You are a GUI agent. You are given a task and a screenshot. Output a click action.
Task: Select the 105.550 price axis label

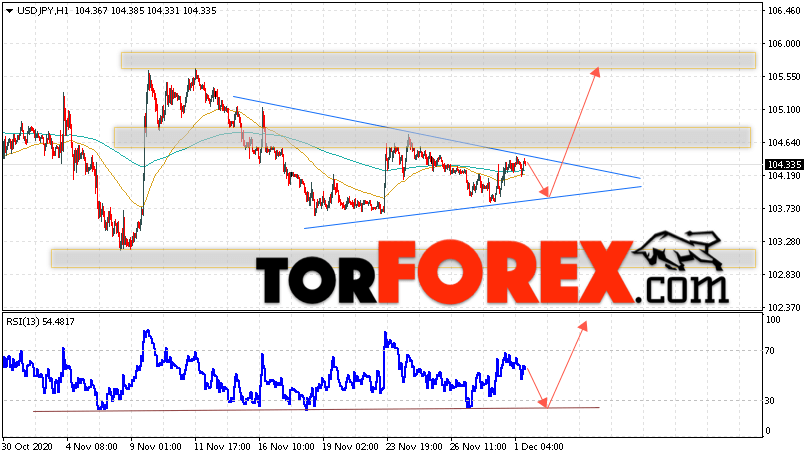point(784,77)
